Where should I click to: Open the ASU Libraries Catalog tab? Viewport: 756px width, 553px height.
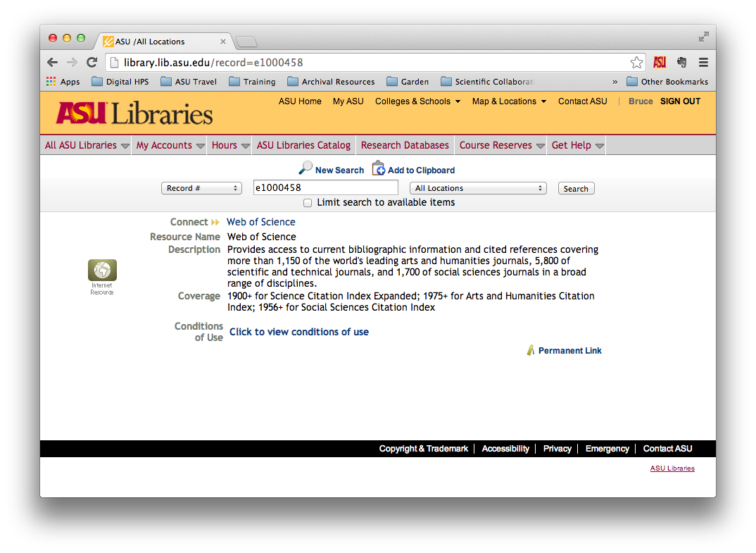[x=304, y=145]
